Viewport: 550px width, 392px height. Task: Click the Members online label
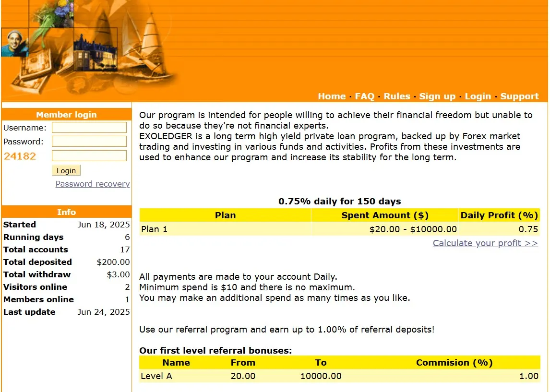(x=38, y=299)
